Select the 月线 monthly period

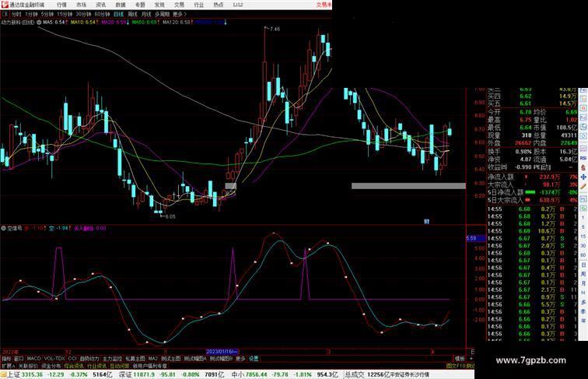click(x=146, y=14)
